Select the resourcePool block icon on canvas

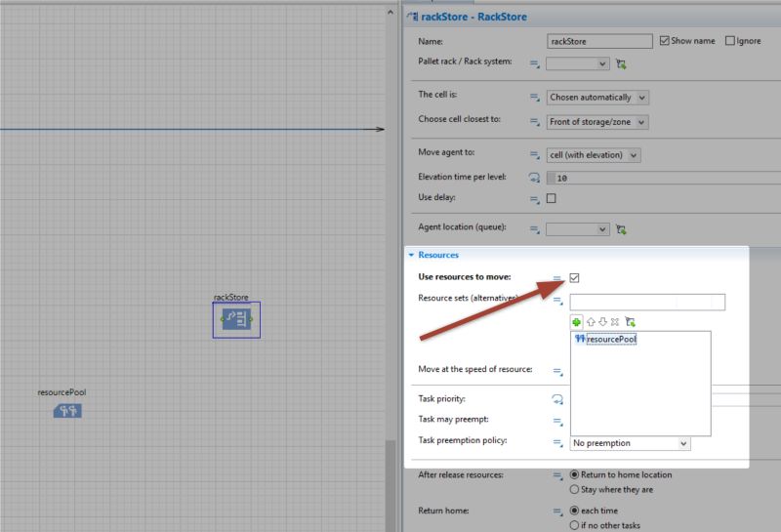pos(67,411)
